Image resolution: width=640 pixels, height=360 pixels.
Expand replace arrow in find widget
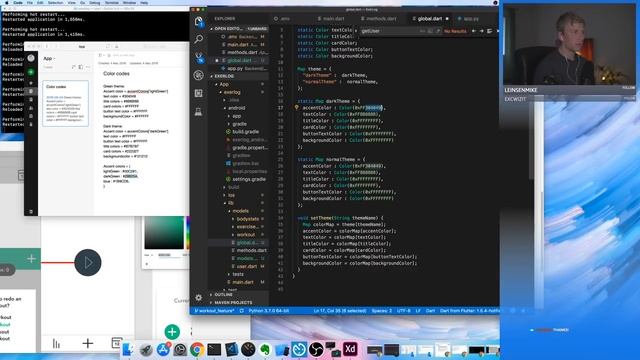point(356,31)
